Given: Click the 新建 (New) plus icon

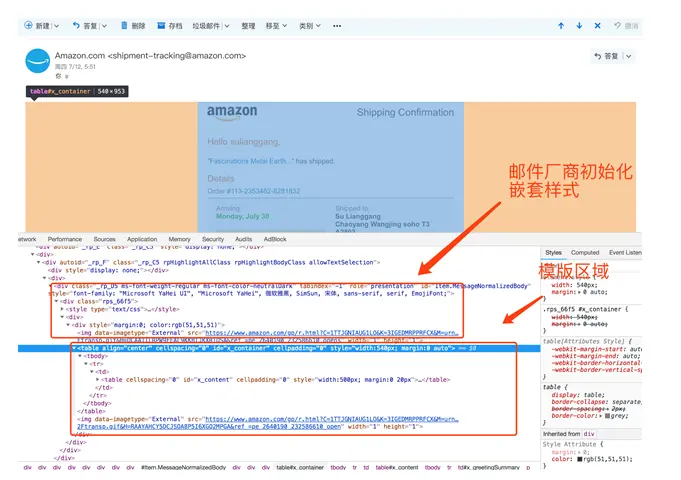Looking at the screenshot, I should [x=28, y=25].
